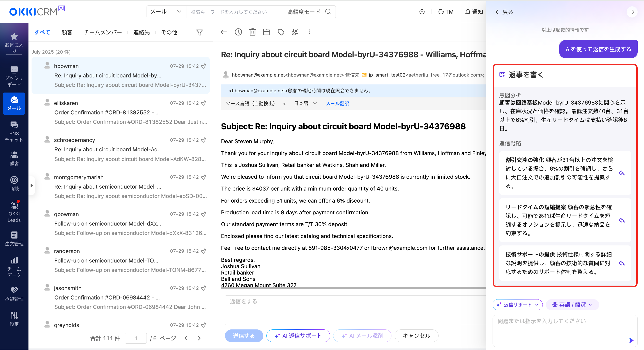644x350 pixels.
Task: Pin the montgomerymariah email
Action: point(203,177)
